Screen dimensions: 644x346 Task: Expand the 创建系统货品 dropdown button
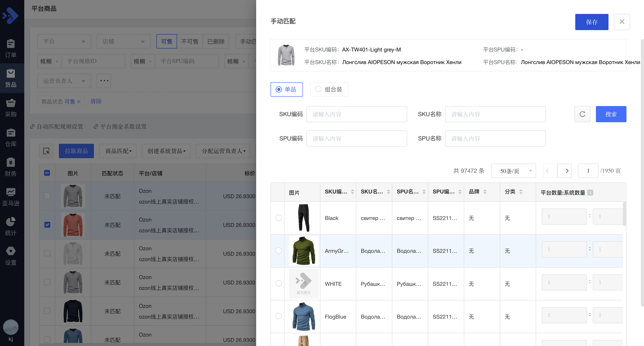point(166,151)
